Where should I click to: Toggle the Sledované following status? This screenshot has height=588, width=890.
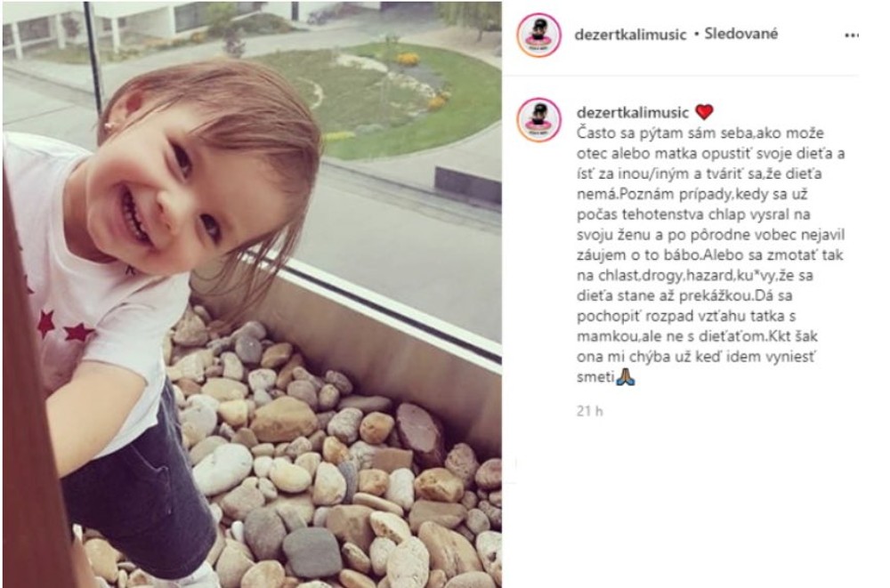[x=740, y=34]
